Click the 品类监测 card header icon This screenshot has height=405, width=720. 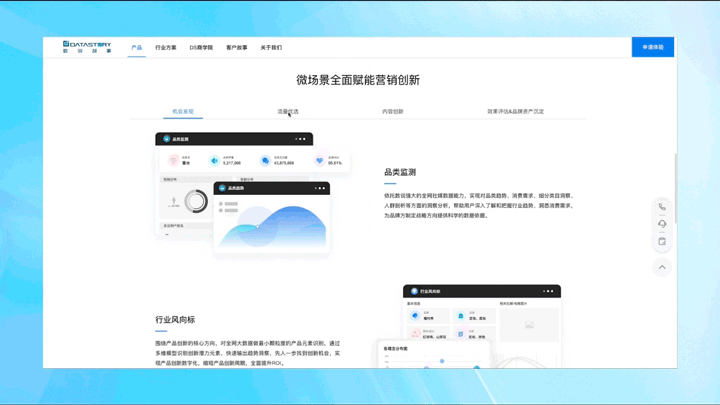point(167,139)
